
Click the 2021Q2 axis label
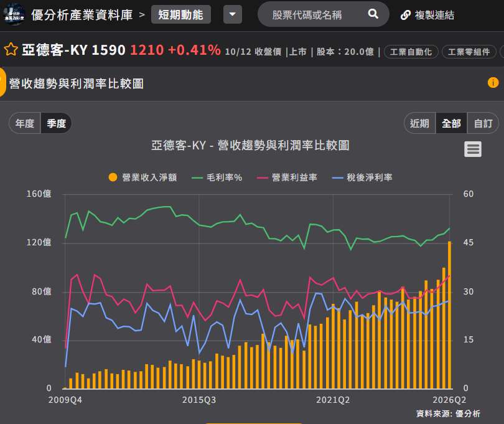click(333, 400)
